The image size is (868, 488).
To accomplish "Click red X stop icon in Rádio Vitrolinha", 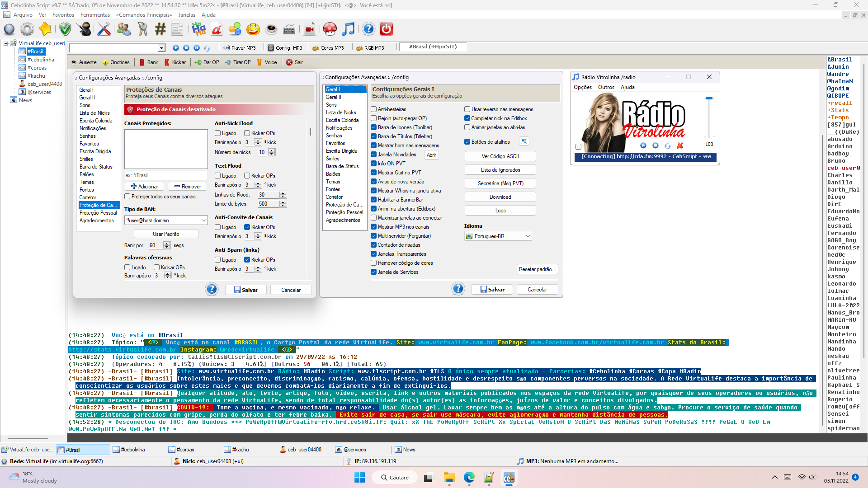I will 680,145.
